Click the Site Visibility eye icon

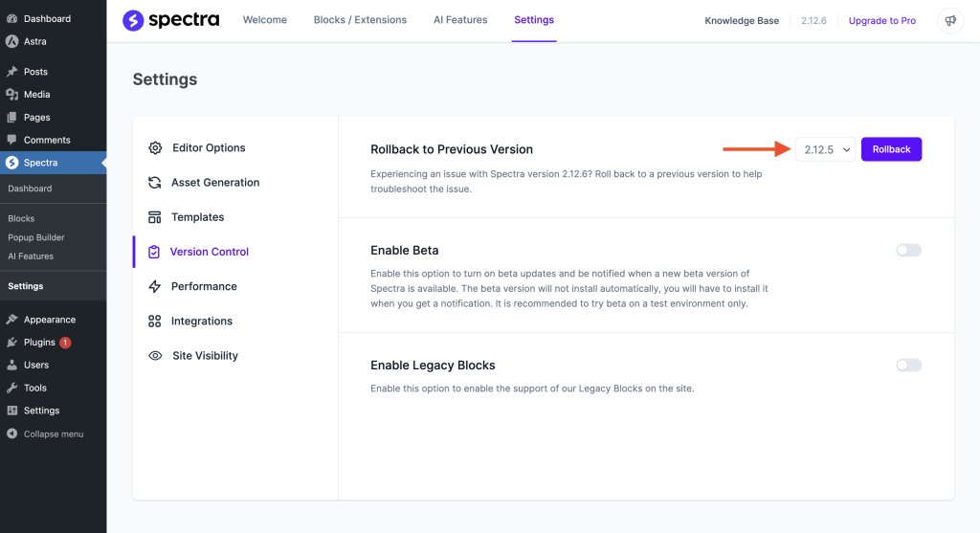point(155,356)
